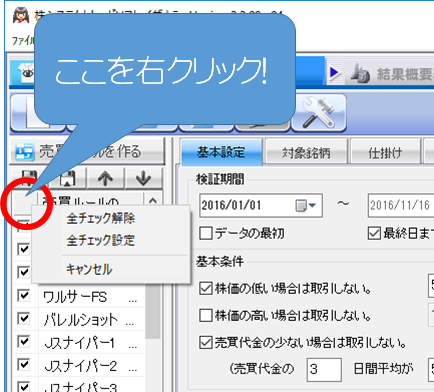Click the 売買ルールを作る button
This screenshot has width=434, height=392.
pyautogui.click(x=87, y=152)
